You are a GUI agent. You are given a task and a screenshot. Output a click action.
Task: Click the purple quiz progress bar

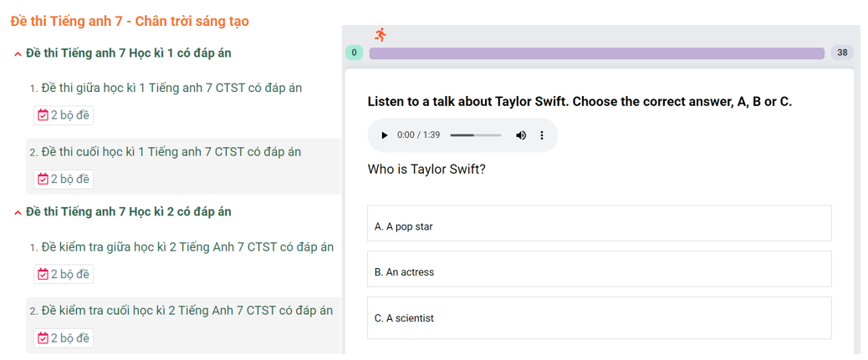tap(596, 53)
